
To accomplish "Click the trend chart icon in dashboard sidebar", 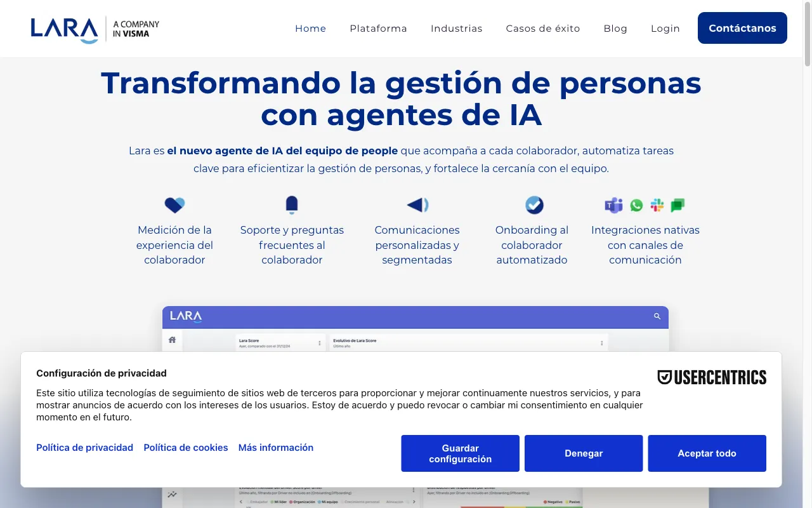I will click(172, 494).
